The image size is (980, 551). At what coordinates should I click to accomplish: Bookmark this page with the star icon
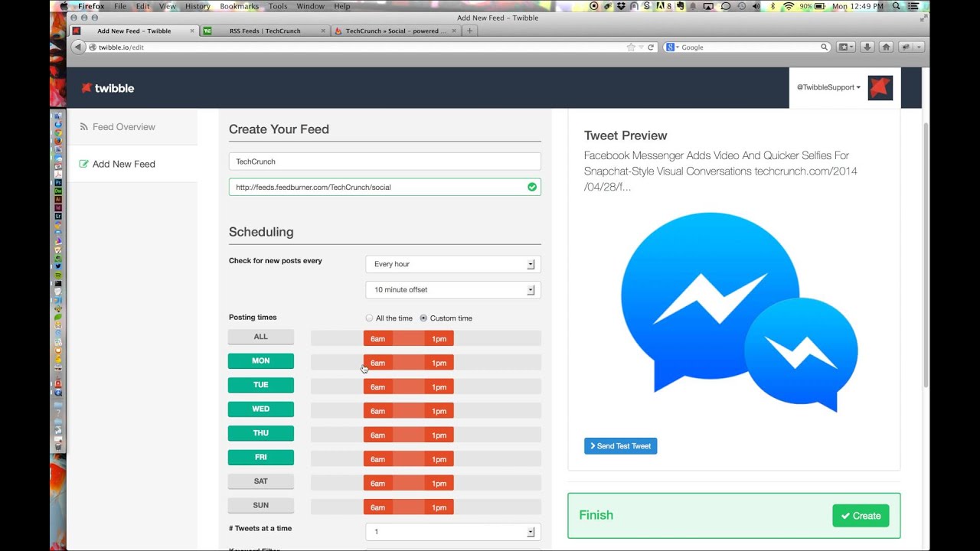(x=631, y=47)
